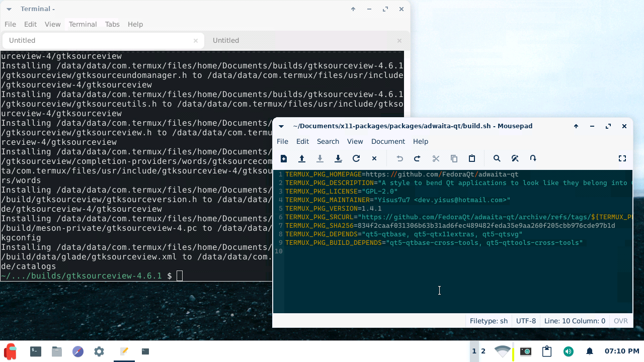Image resolution: width=644 pixels, height=362 pixels.
Task: Toggle overwrite mode via OVR indicator
Action: click(x=620, y=320)
